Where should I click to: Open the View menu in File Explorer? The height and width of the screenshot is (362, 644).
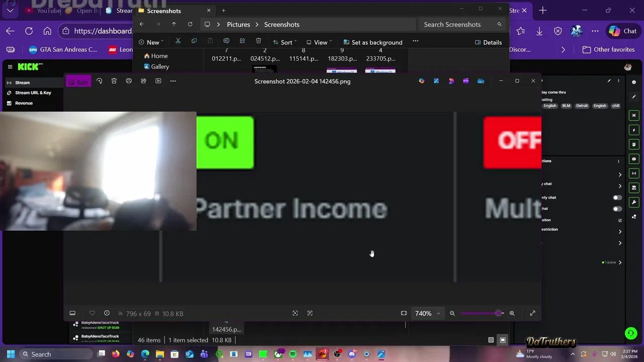pyautogui.click(x=319, y=42)
